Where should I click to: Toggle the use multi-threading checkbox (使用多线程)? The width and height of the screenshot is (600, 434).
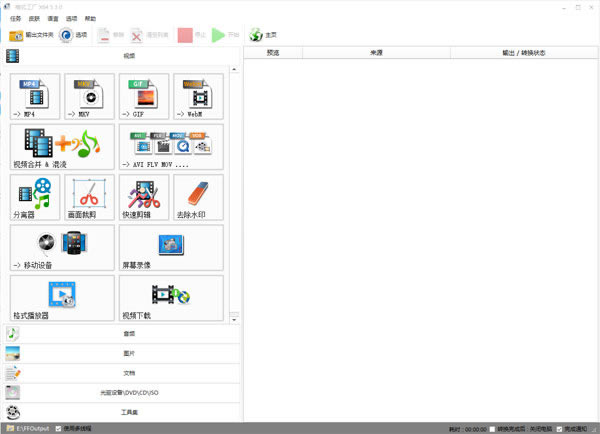(59, 428)
